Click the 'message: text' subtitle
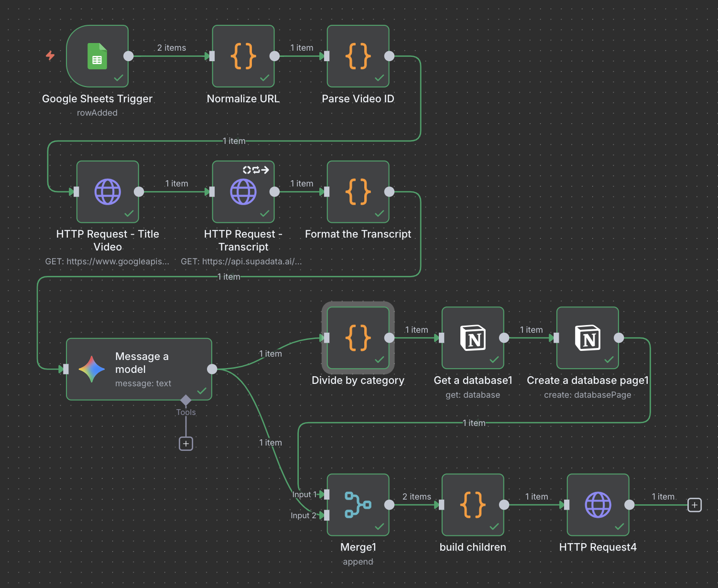The height and width of the screenshot is (588, 718). (143, 383)
